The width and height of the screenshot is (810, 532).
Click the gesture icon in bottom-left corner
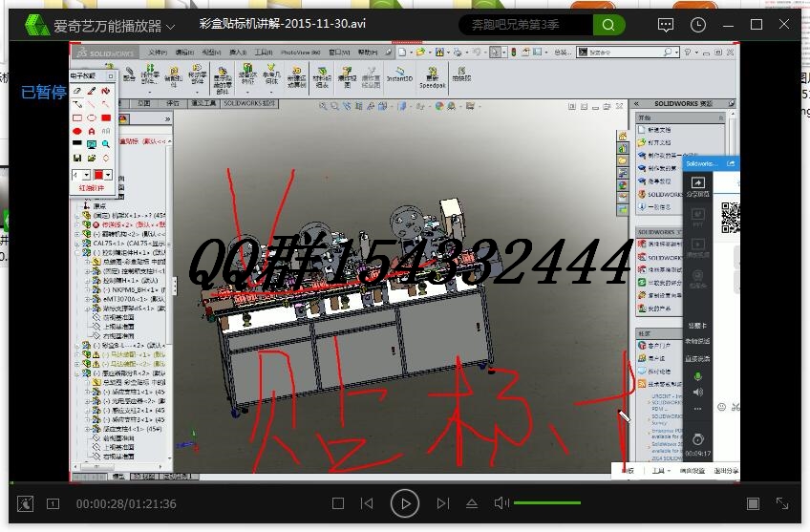point(25,503)
